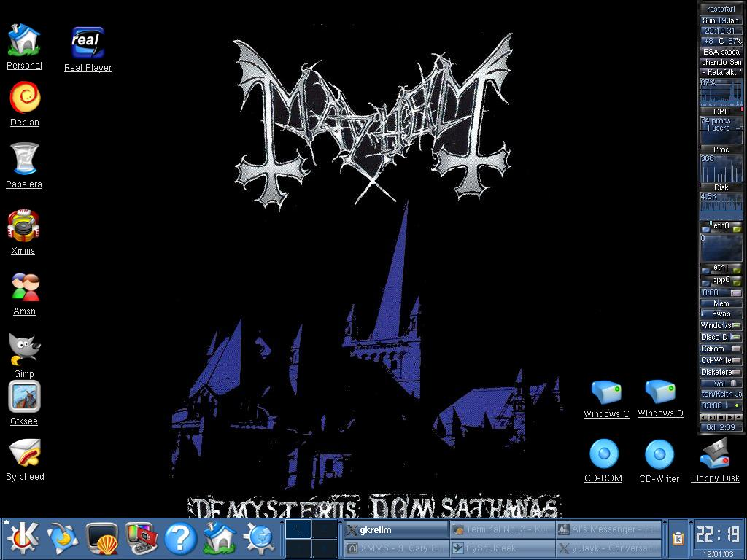Click the panel hide arrow at top-left of kicker
This screenshot has height=560, width=747.
(6, 522)
